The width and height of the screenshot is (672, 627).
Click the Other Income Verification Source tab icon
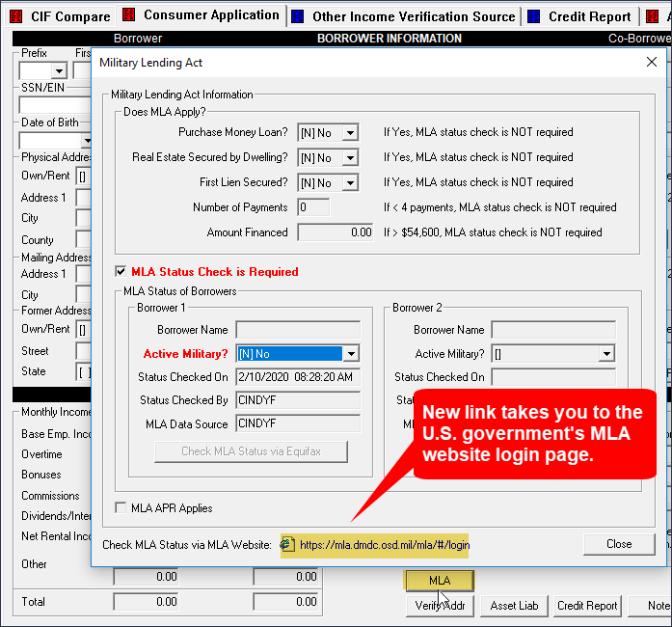(x=298, y=16)
